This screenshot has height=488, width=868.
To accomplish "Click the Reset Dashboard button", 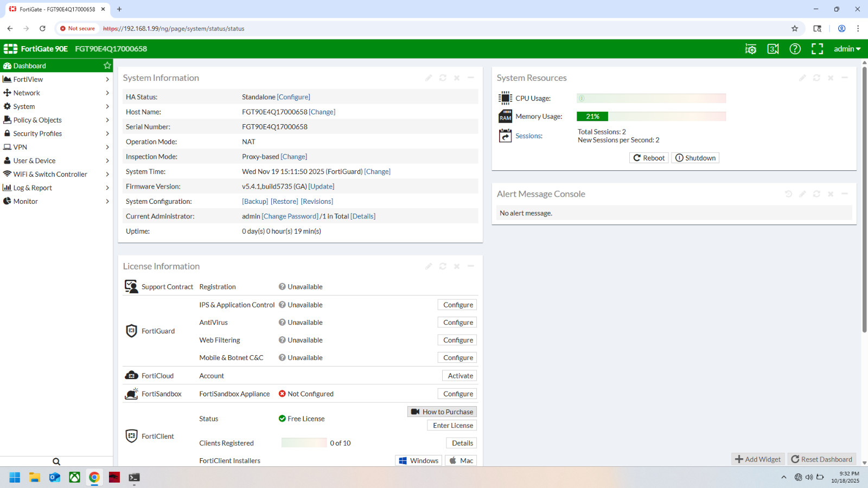I will [822, 459].
